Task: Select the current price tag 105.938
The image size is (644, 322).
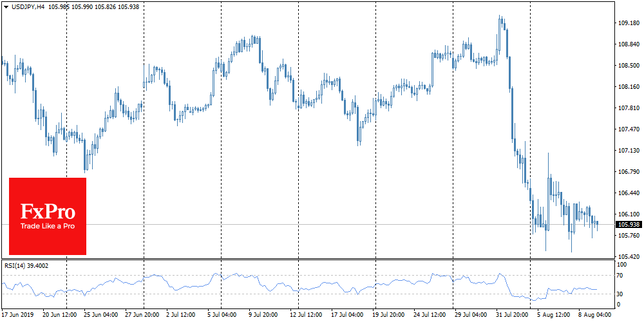Action: coord(629,225)
